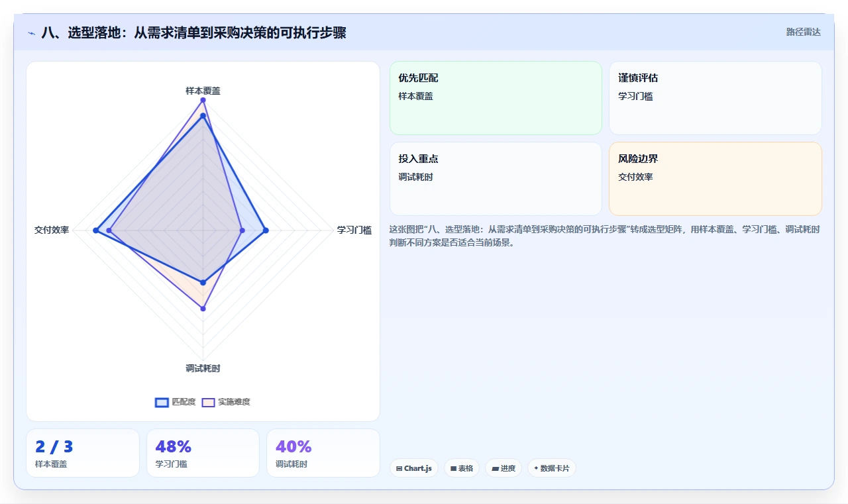Click the 48% stat value
The width and height of the screenshot is (848, 504).
tap(174, 447)
